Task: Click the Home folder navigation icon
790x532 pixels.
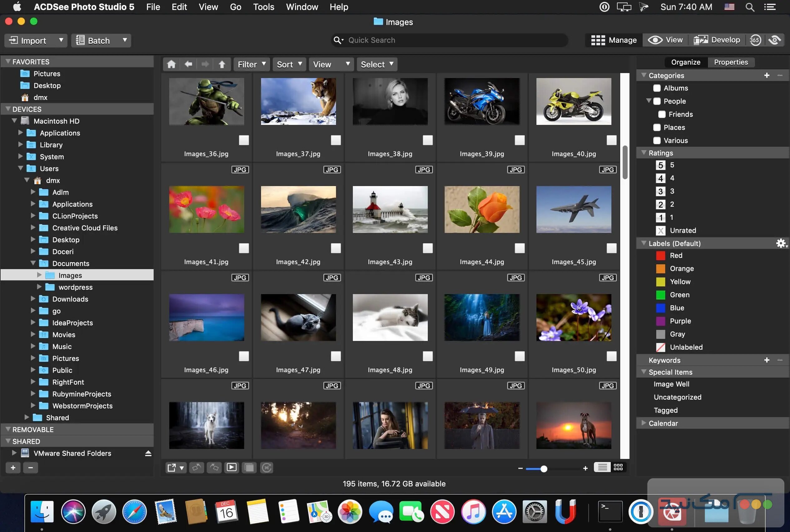Action: pos(171,64)
